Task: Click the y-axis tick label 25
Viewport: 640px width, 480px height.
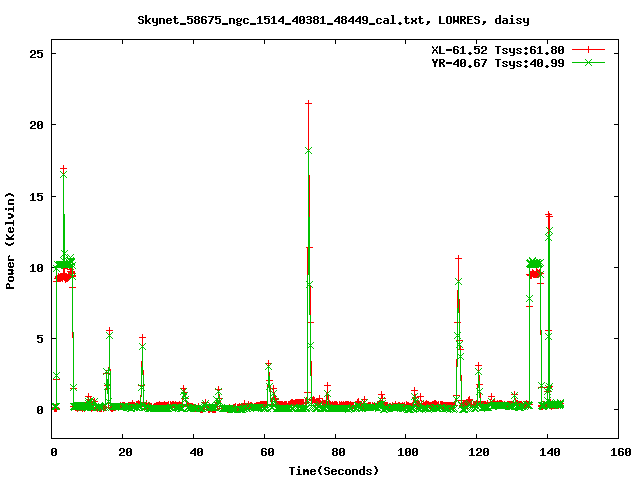Action: pyautogui.click(x=37, y=54)
